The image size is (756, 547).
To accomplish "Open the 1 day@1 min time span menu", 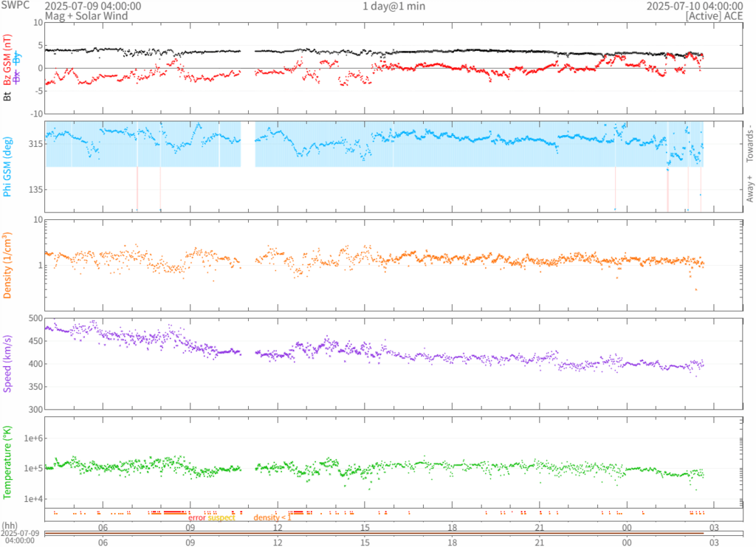I will tap(394, 6).
